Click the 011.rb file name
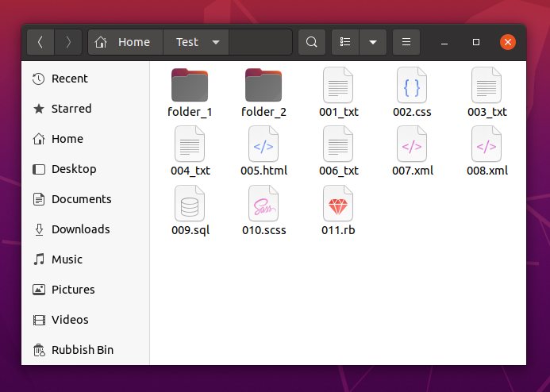550x392 pixels. pos(338,230)
